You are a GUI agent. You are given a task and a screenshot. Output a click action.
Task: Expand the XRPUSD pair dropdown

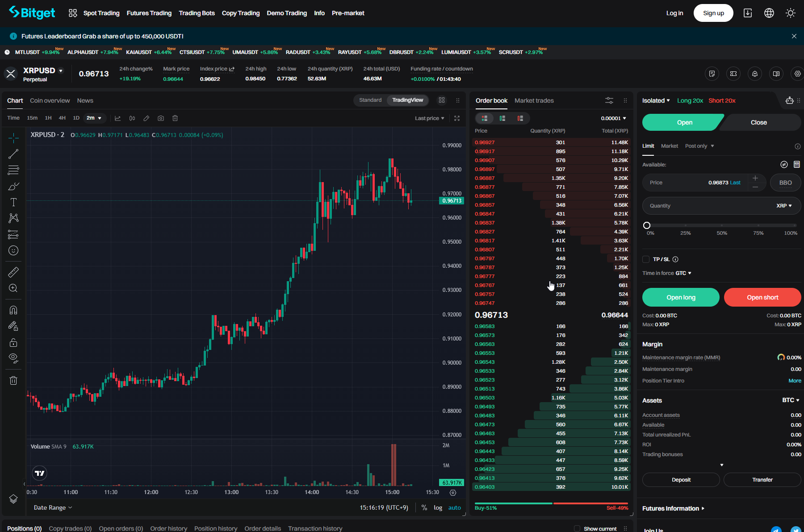tap(61, 71)
